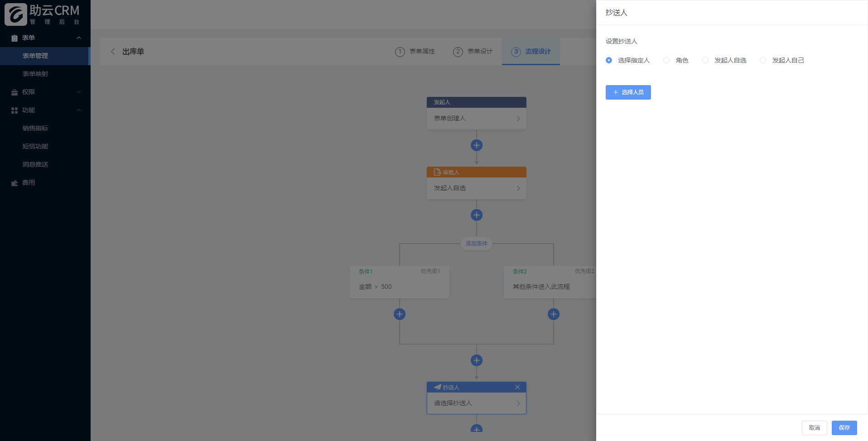Viewport: 868px width, 441px height.
Task: Click the plus node below 审批人 card
Action: (476, 215)
